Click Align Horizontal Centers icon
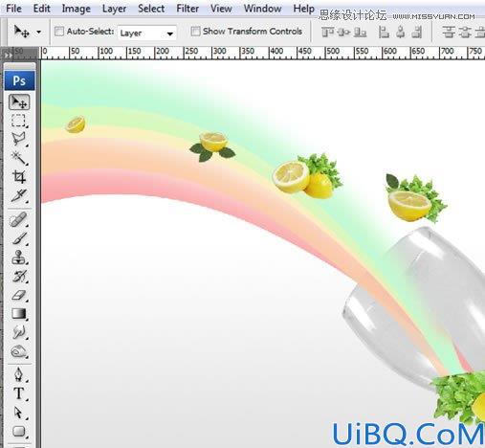The image size is (485, 448). 401,33
